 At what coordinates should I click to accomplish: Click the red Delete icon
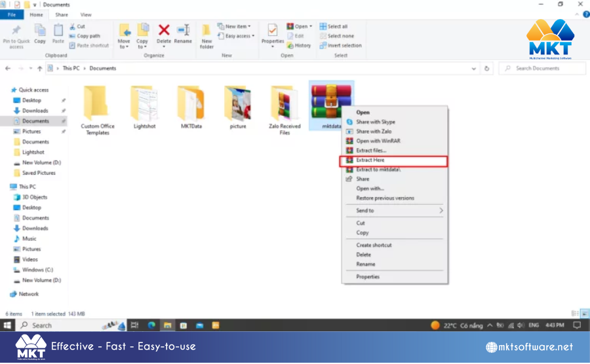pyautogui.click(x=164, y=30)
